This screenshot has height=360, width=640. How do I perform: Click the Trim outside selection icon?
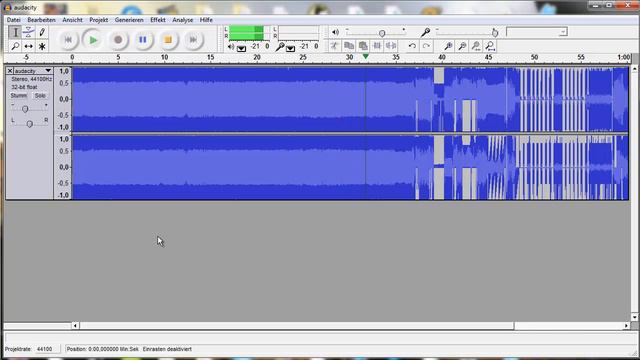click(x=377, y=46)
